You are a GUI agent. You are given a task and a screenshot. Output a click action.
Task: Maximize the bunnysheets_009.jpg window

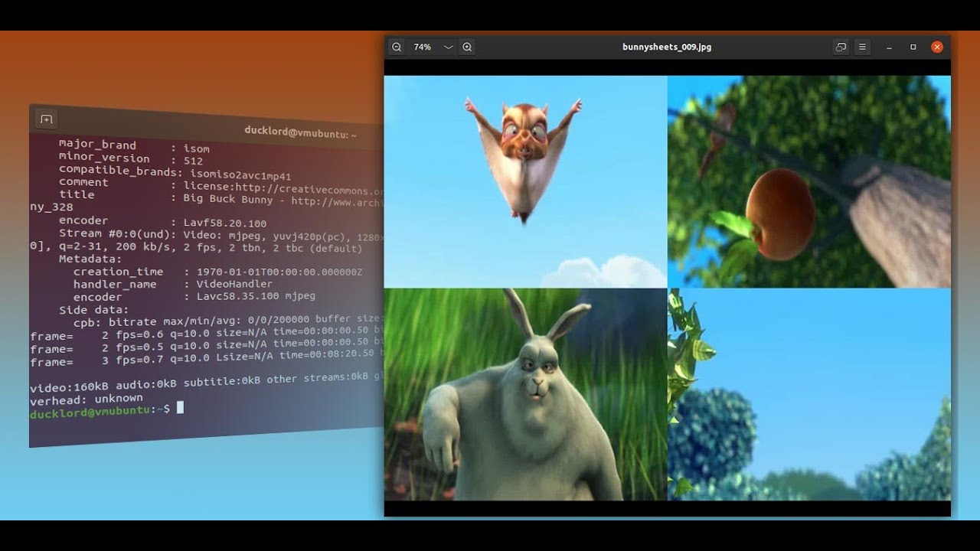coord(913,47)
